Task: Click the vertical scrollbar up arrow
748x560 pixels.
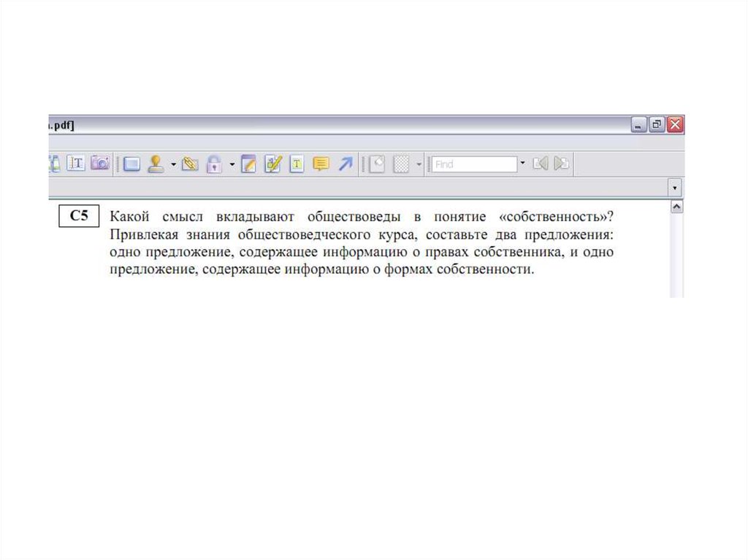Action: coord(676,207)
